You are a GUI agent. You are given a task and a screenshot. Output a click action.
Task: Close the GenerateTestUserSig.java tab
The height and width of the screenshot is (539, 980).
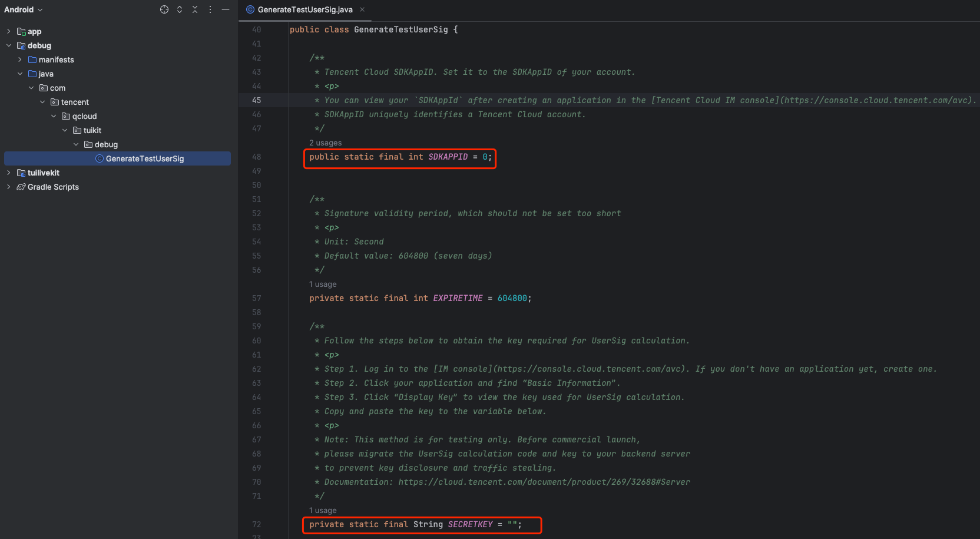[362, 9]
